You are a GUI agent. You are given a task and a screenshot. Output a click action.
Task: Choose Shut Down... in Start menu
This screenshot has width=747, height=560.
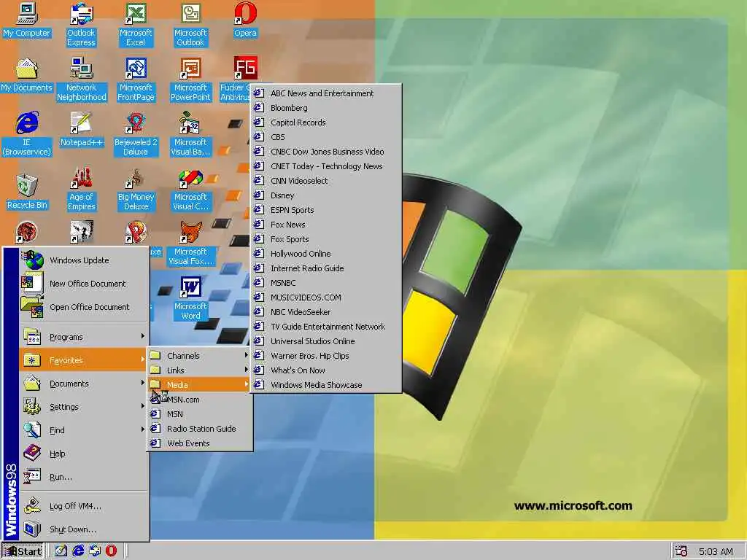pos(84,529)
